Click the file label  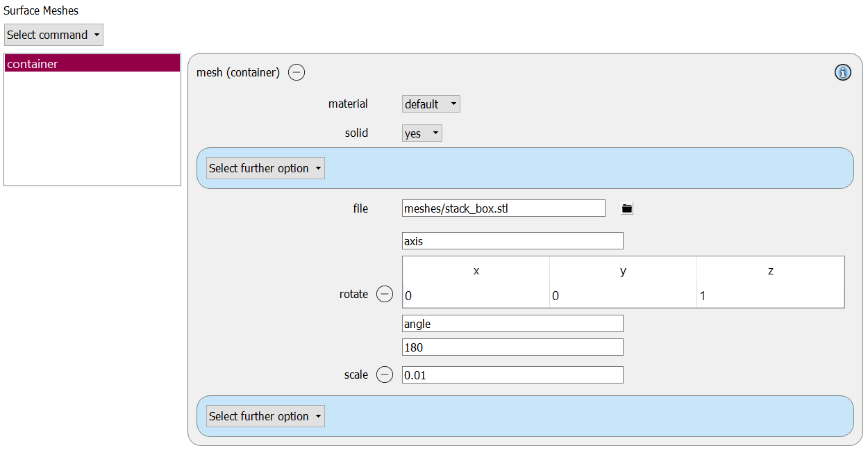[x=360, y=208]
